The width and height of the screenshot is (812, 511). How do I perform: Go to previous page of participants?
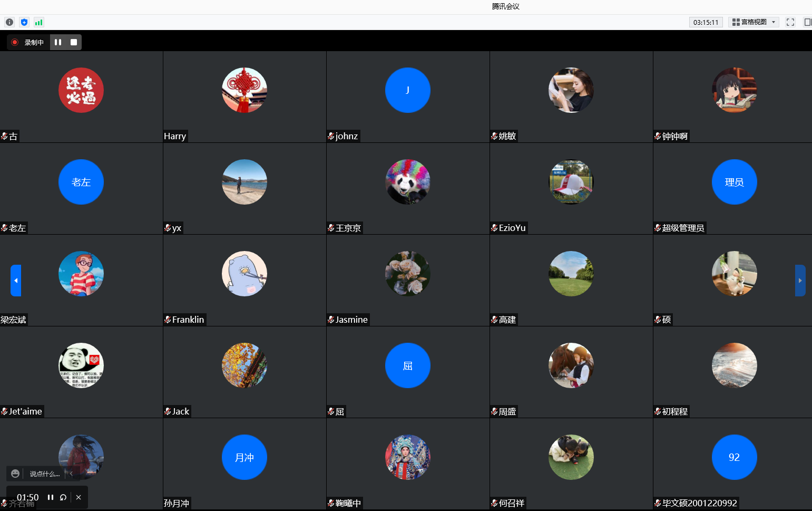(16, 281)
